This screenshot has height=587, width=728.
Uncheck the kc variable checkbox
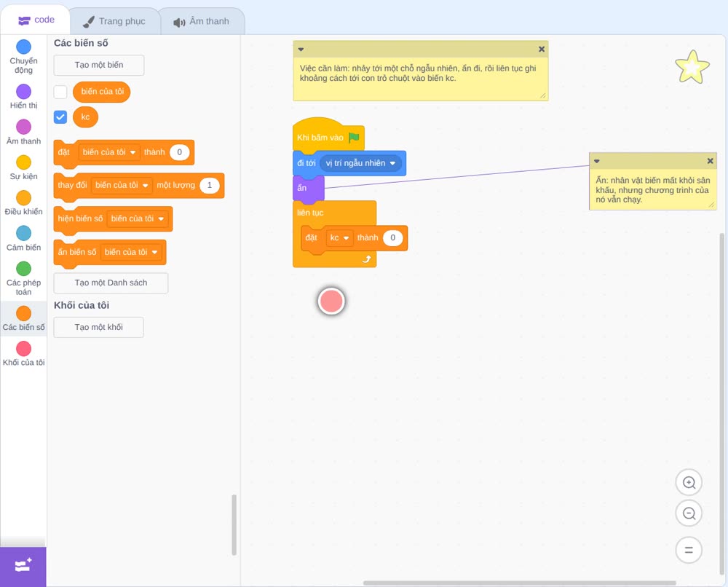pyautogui.click(x=60, y=117)
